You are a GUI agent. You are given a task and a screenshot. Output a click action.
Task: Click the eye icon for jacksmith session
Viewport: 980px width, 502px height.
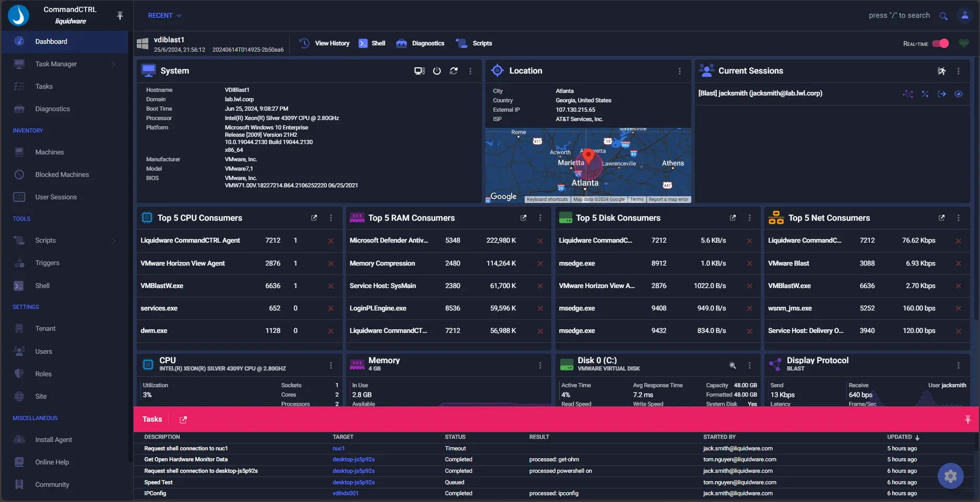pos(959,94)
